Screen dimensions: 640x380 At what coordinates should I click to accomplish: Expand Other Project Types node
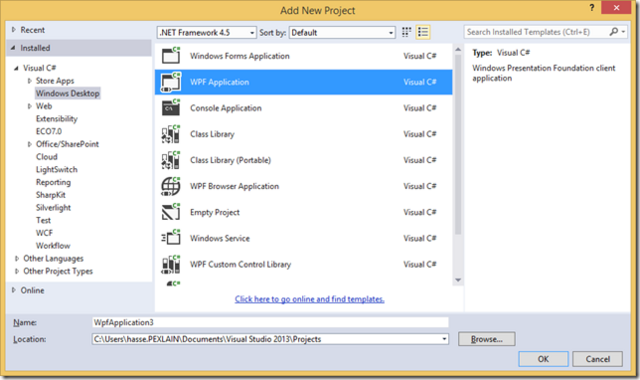[17, 271]
